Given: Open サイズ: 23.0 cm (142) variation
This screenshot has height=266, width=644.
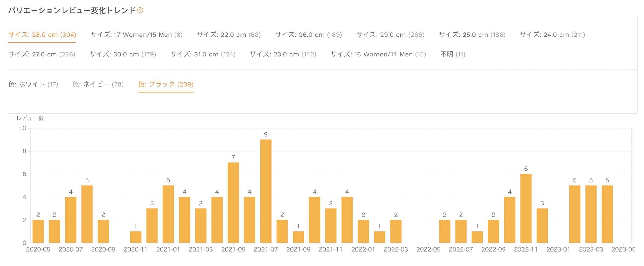Looking at the screenshot, I should click(283, 54).
